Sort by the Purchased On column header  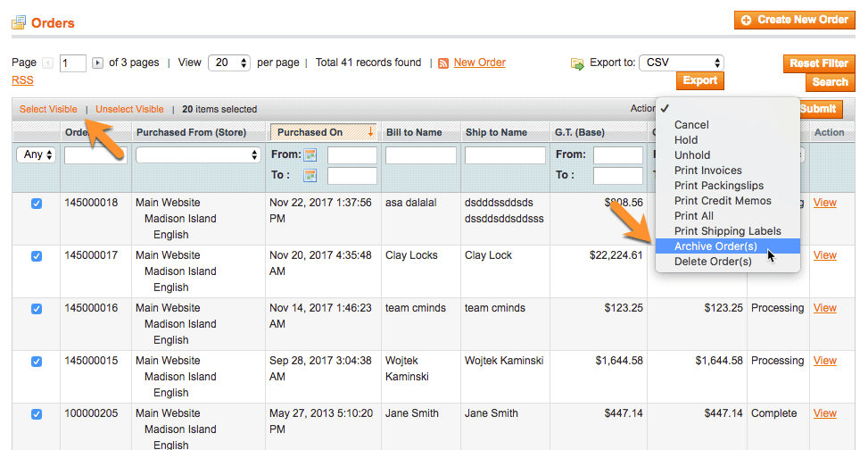point(310,132)
